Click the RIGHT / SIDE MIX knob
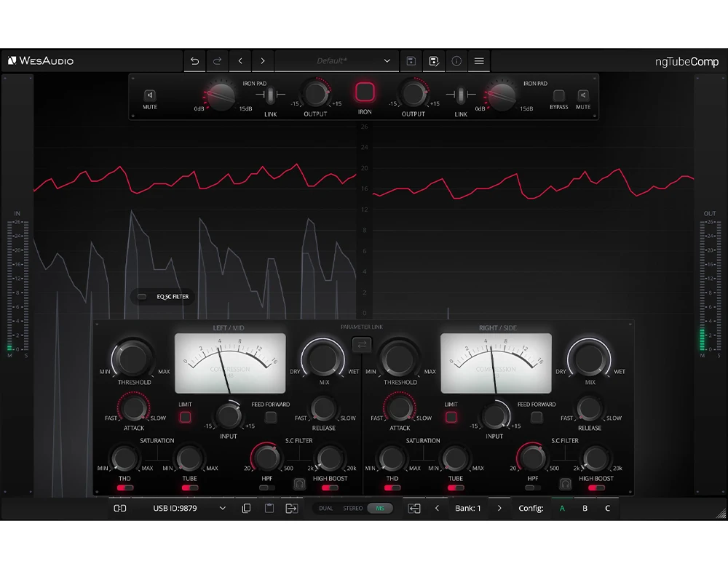This screenshot has height=569, width=728. tap(589, 359)
